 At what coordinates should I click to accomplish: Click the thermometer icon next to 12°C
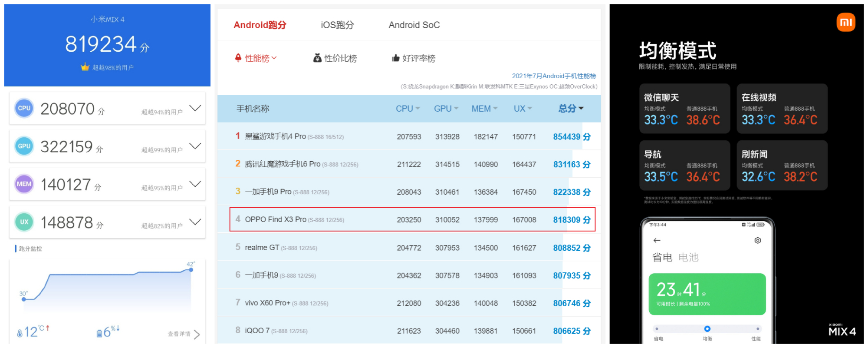(x=20, y=333)
